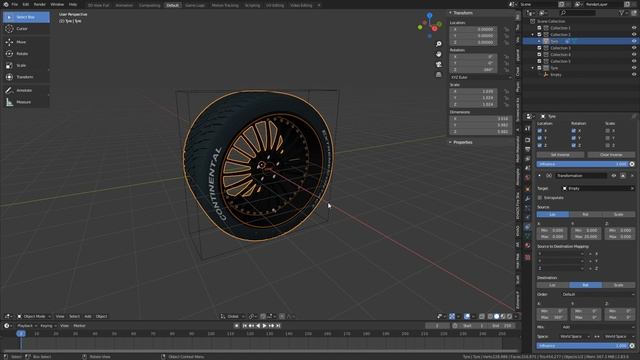
Task: Open viewport Add menu
Action: (x=88, y=316)
